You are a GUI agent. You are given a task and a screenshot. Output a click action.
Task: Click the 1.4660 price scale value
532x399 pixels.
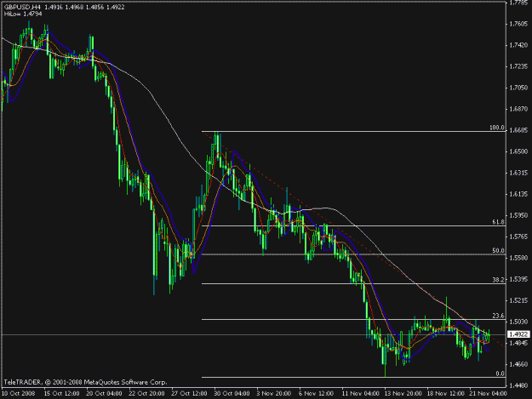pyautogui.click(x=518, y=364)
